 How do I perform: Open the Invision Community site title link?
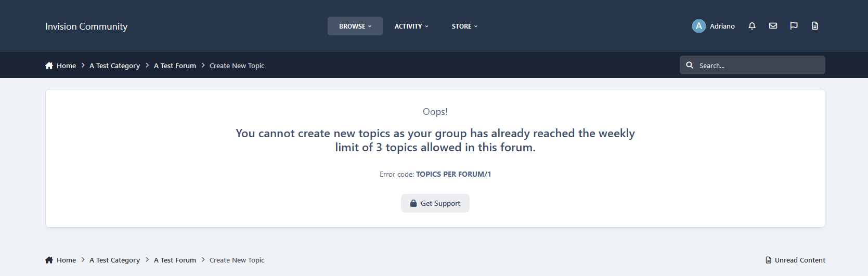point(86,27)
